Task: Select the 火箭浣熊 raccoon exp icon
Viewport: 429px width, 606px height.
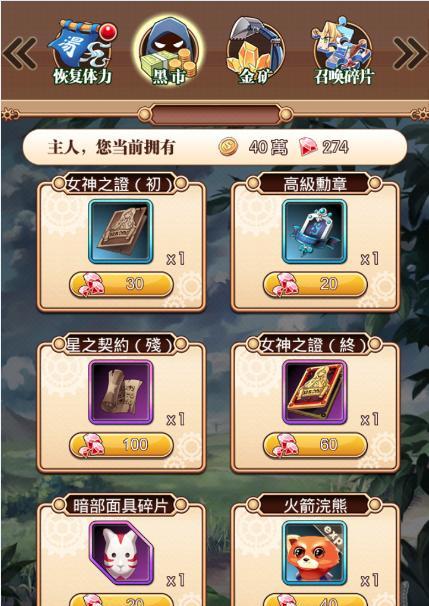Action: [x=315, y=553]
